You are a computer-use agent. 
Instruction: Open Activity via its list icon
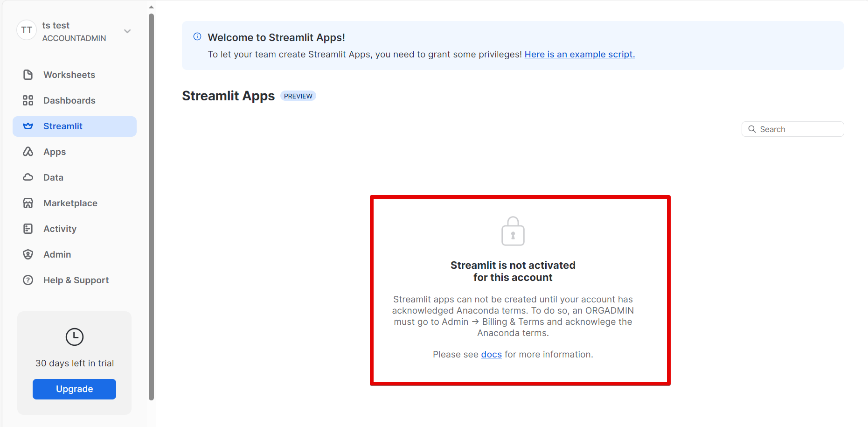[x=28, y=229]
